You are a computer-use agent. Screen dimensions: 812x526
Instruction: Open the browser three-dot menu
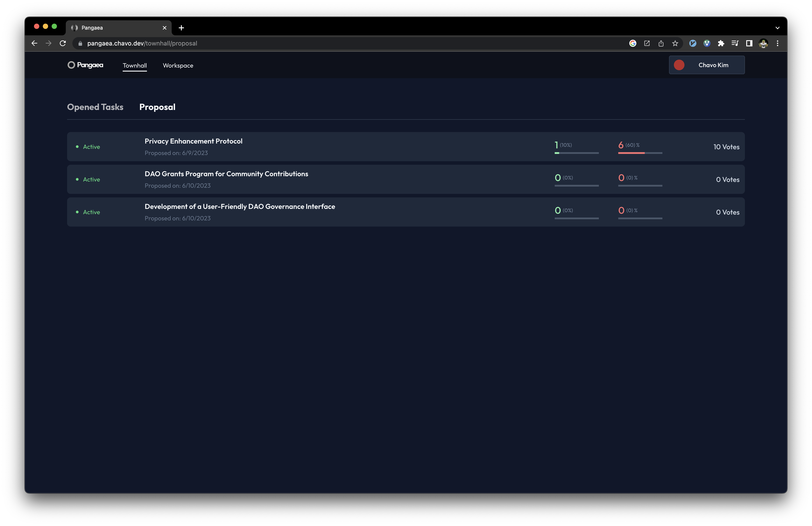[x=778, y=43]
